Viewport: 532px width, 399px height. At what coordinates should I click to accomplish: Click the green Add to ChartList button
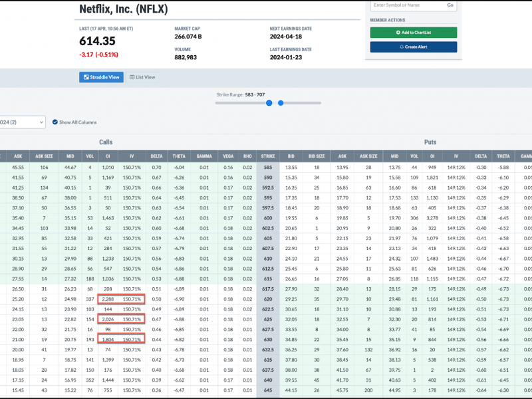[x=414, y=33]
